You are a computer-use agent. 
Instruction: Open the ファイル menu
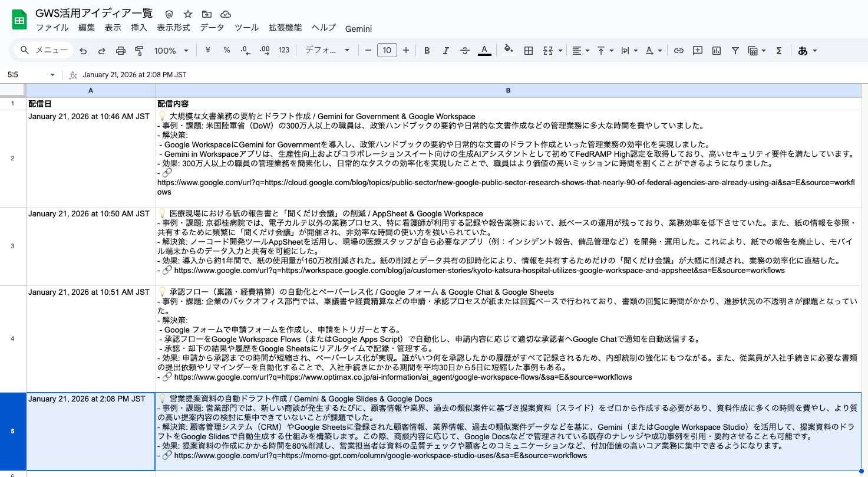[x=52, y=28]
